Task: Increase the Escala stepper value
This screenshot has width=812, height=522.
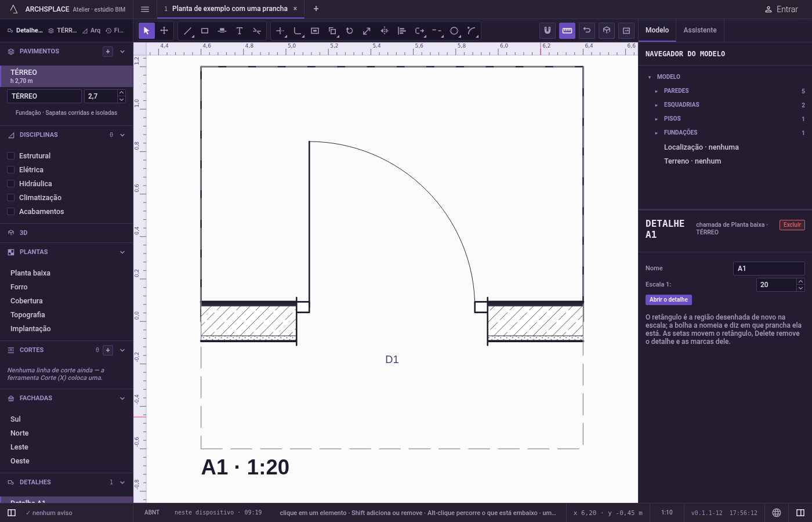Action: (800, 282)
